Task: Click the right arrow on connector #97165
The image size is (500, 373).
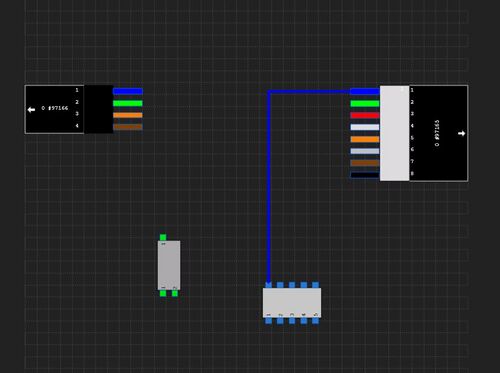Action: [461, 133]
